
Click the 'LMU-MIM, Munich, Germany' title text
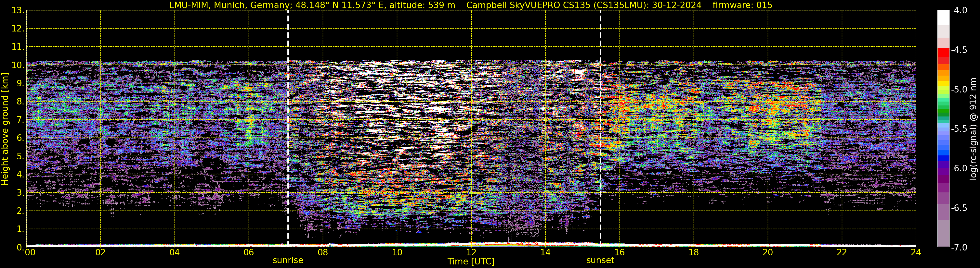pos(231,5)
